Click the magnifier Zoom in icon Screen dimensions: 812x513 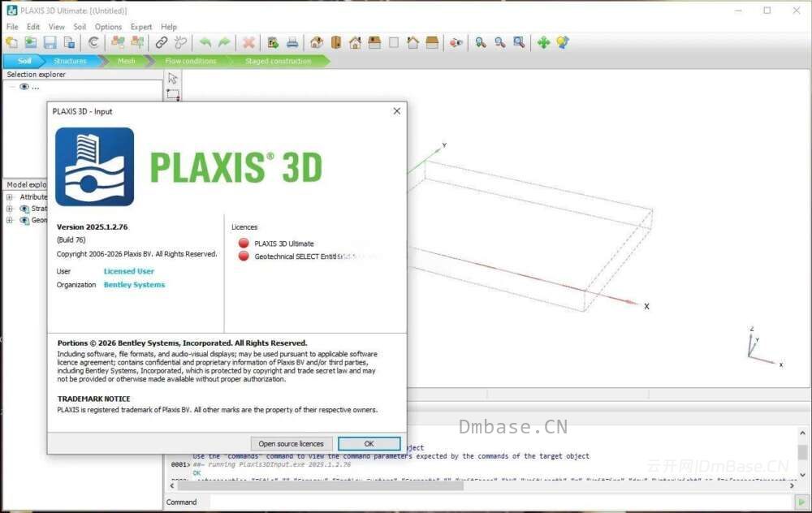[481, 42]
